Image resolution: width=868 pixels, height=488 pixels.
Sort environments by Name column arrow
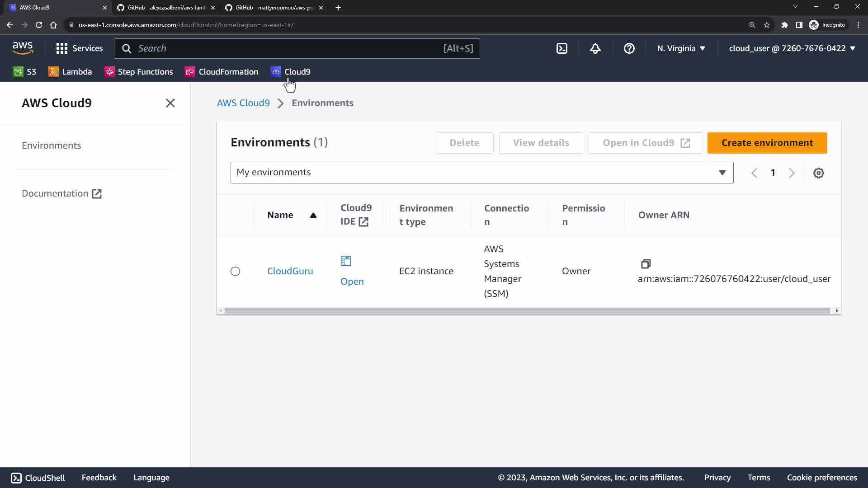tap(313, 216)
